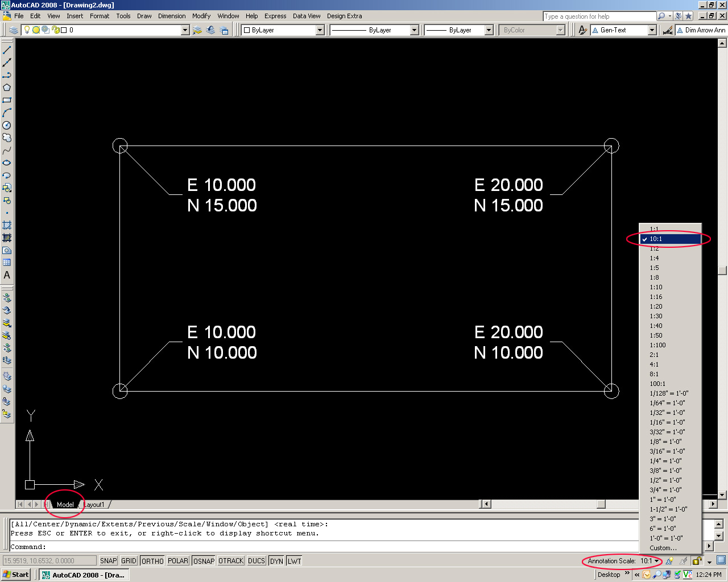The width and height of the screenshot is (728, 582).
Task: Open the Draw menu
Action: 144,16
